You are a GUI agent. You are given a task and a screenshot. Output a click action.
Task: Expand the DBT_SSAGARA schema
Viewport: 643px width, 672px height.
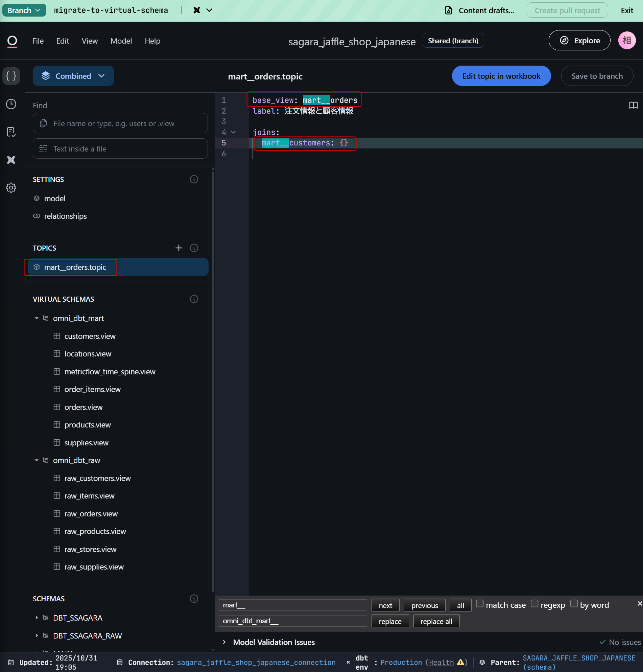(x=37, y=618)
